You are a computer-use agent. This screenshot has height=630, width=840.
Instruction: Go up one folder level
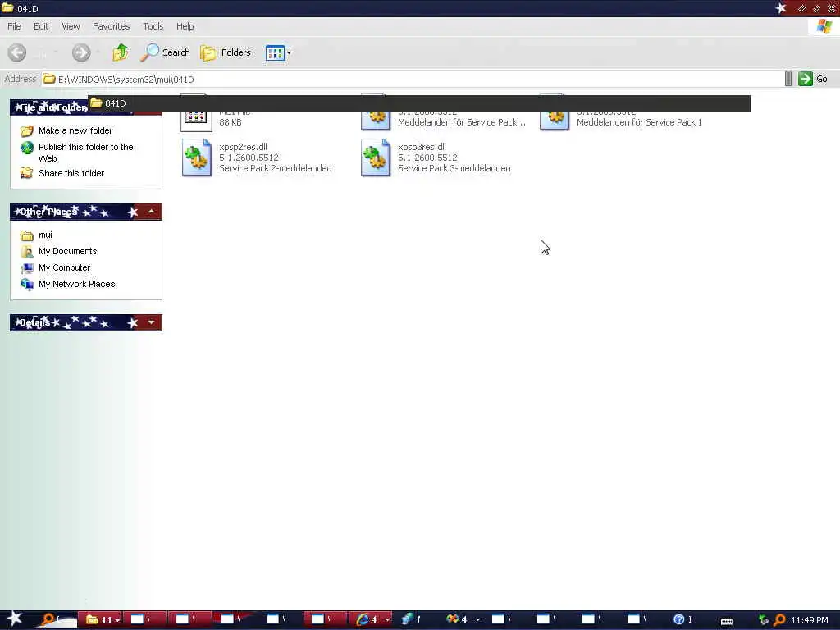coord(121,52)
